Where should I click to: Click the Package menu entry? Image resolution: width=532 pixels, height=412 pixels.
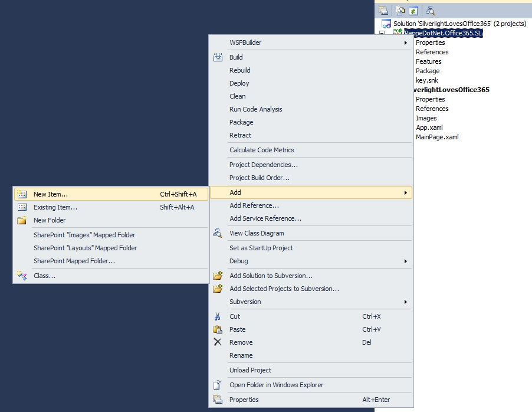(x=311, y=122)
